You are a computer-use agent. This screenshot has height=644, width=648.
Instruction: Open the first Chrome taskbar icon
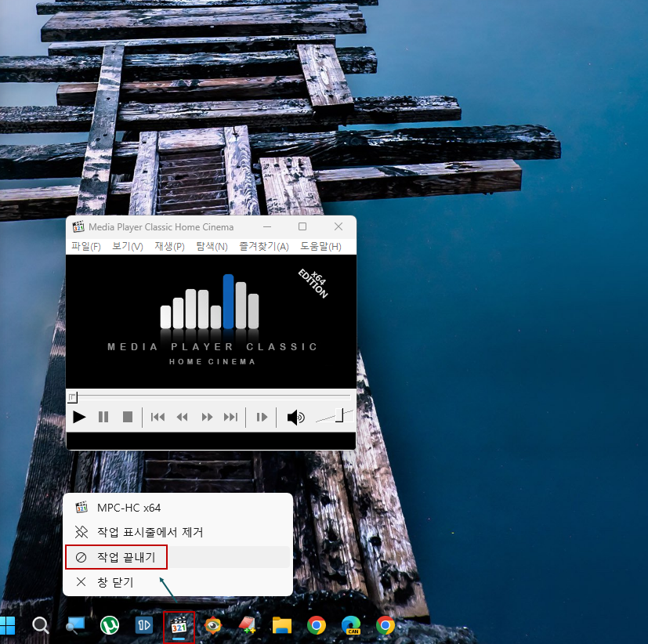point(317,625)
